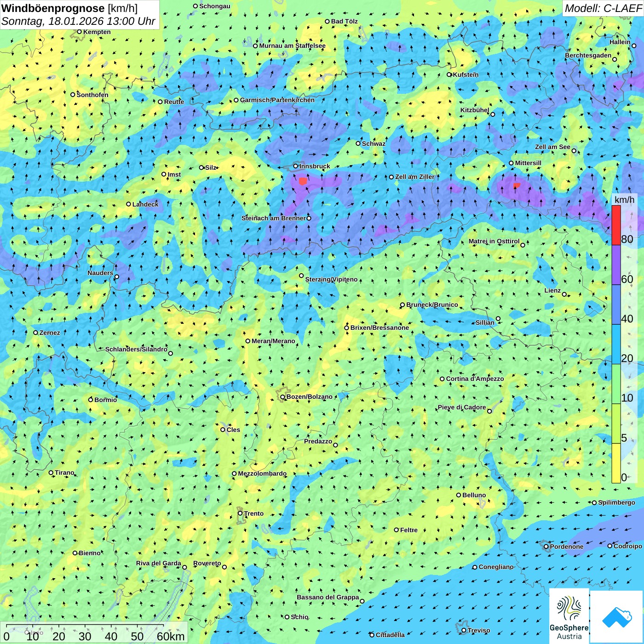644x644 pixels.
Task: Select the 'Landeck' label
Action: coord(145,204)
